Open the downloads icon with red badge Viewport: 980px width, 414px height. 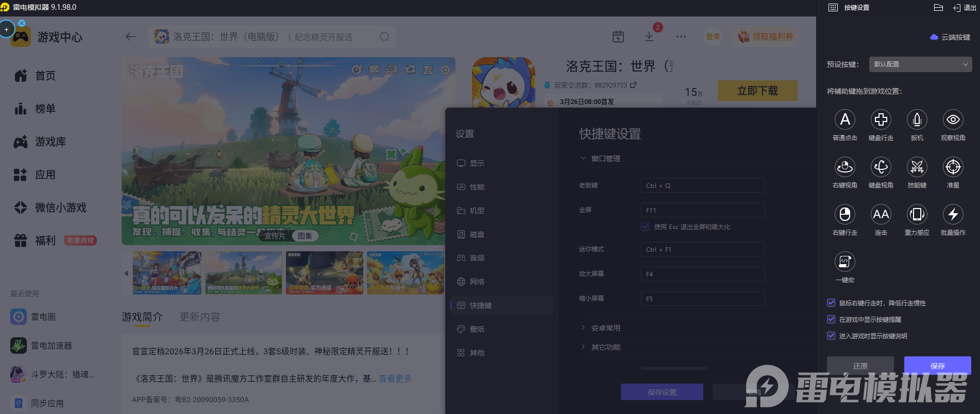[x=649, y=37]
